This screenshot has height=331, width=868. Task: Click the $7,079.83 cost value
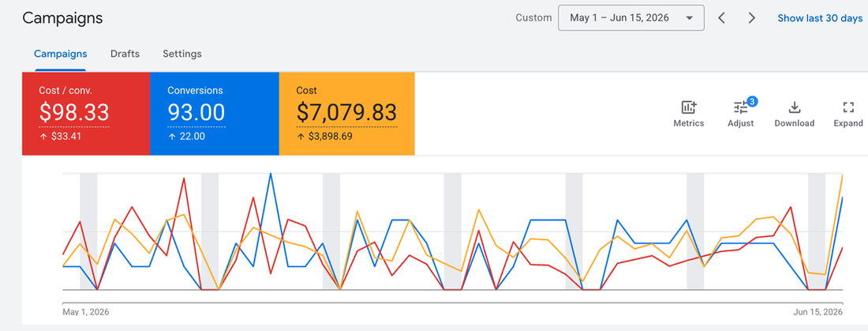(346, 112)
